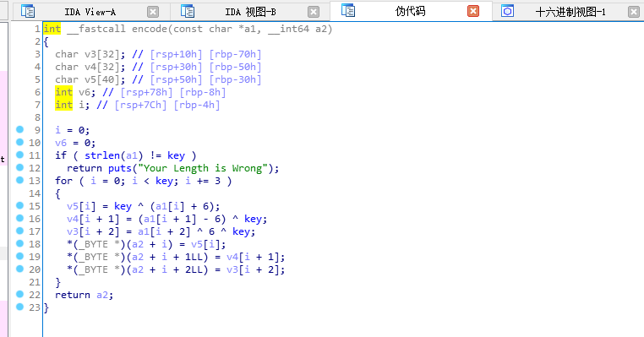Click return a2 statement
The image size is (644, 337).
click(85, 295)
